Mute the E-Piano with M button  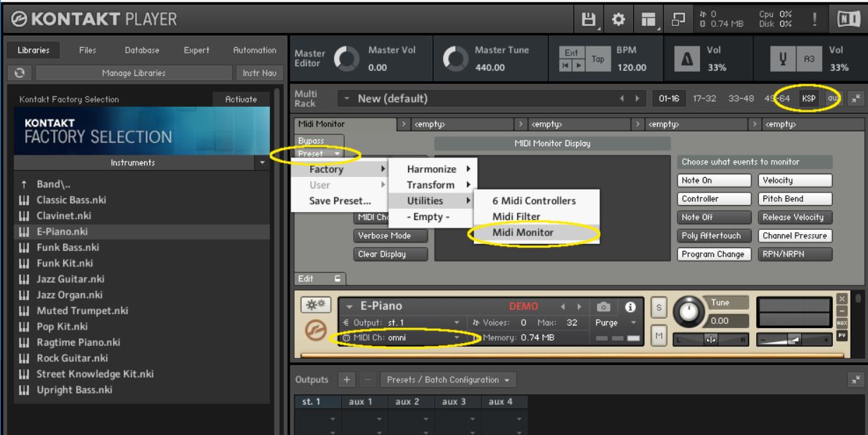659,337
